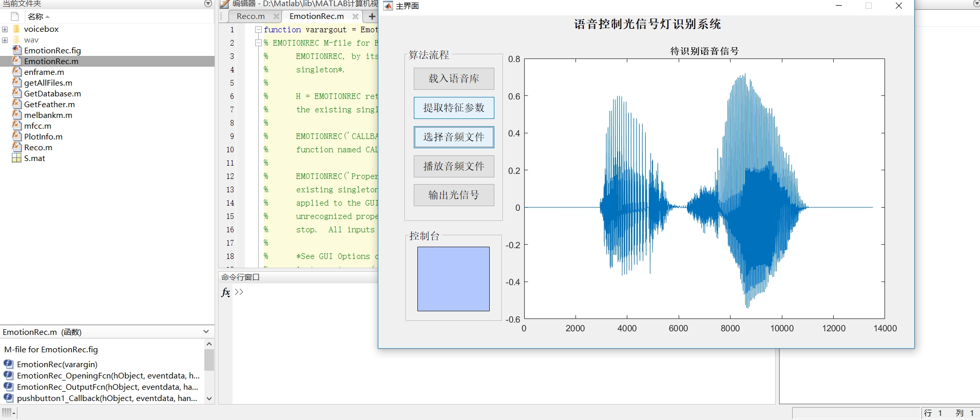Click the 提取特征参数 button

tap(454, 108)
